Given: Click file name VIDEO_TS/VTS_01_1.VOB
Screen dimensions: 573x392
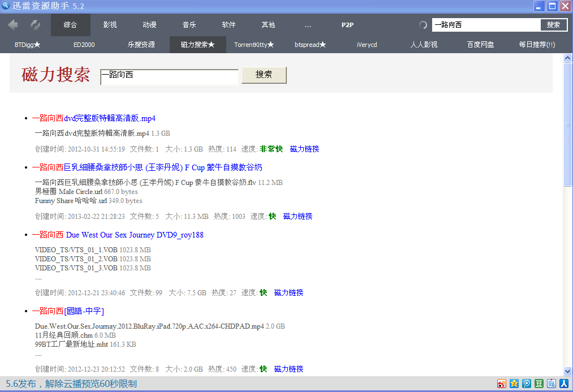Looking at the screenshot, I should click(x=76, y=250).
